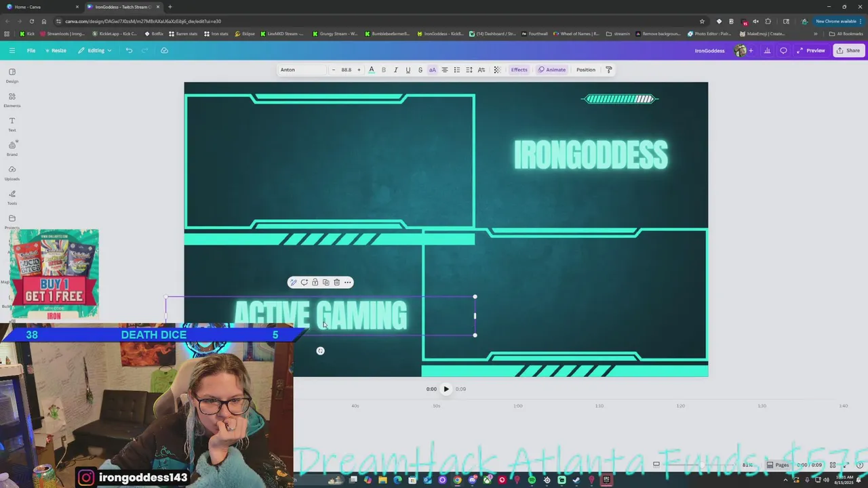Check cloud save status icon
Image resolution: width=868 pixels, height=488 pixels.
[x=164, y=50]
